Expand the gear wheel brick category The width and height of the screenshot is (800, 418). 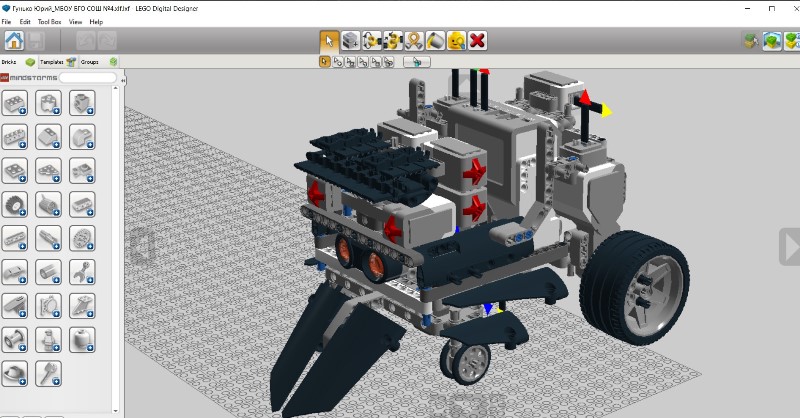[x=15, y=205]
